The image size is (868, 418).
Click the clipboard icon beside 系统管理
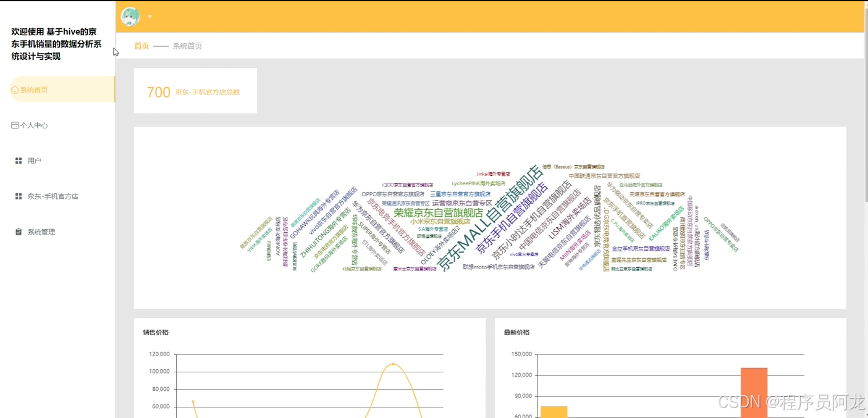pos(19,232)
